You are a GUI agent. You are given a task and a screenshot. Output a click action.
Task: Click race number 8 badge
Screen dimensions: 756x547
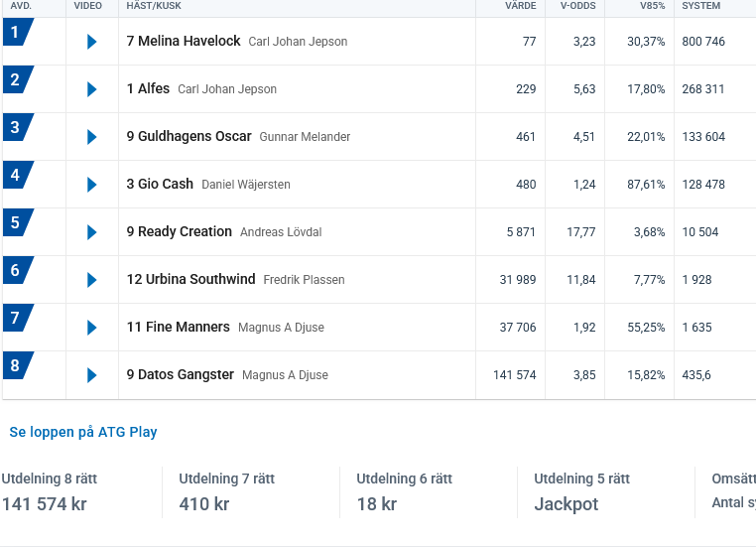pyautogui.click(x=17, y=366)
